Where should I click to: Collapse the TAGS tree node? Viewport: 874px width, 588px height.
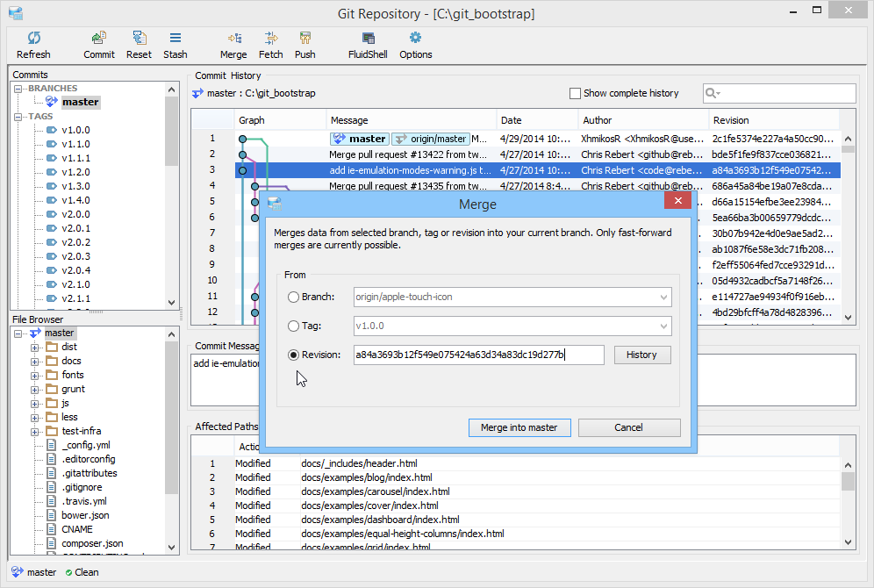(x=18, y=117)
